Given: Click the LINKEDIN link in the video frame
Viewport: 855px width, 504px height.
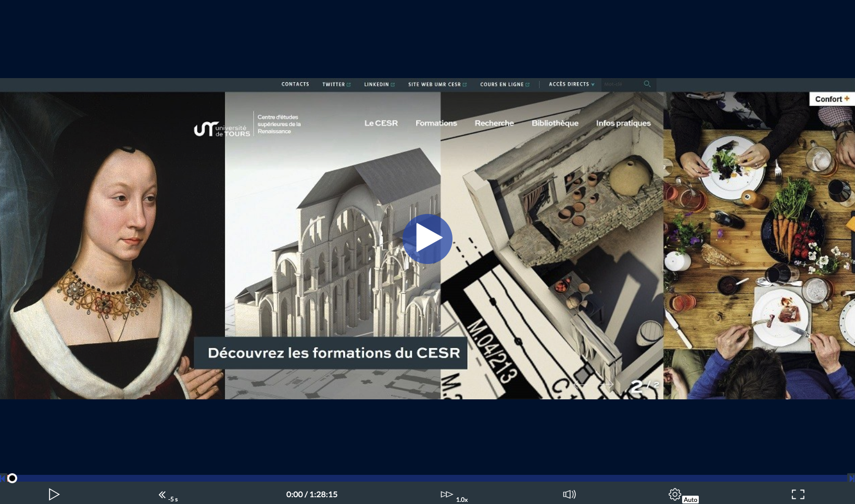Looking at the screenshot, I should [x=379, y=84].
